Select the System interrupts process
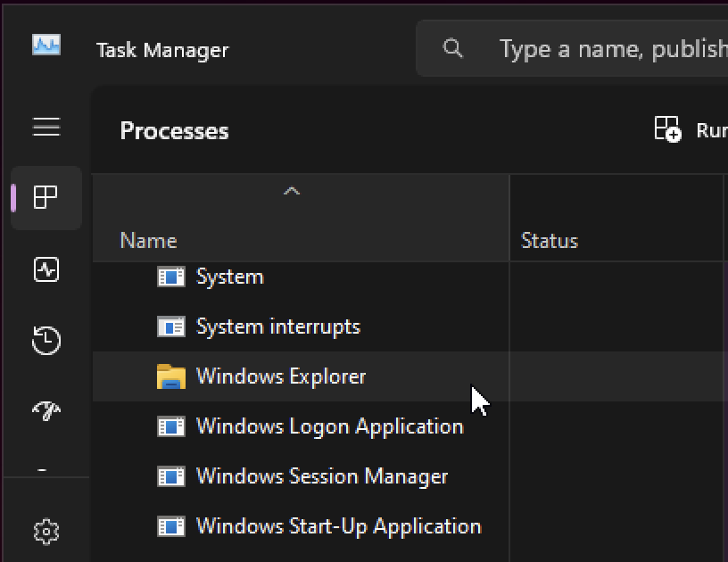The image size is (728, 562). (x=277, y=326)
